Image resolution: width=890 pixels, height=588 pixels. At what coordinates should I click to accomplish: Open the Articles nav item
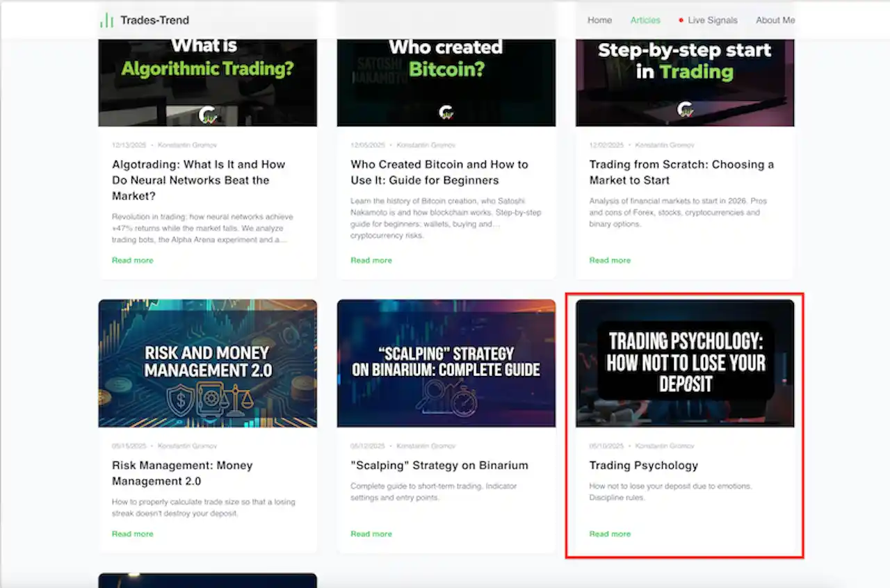pyautogui.click(x=645, y=20)
